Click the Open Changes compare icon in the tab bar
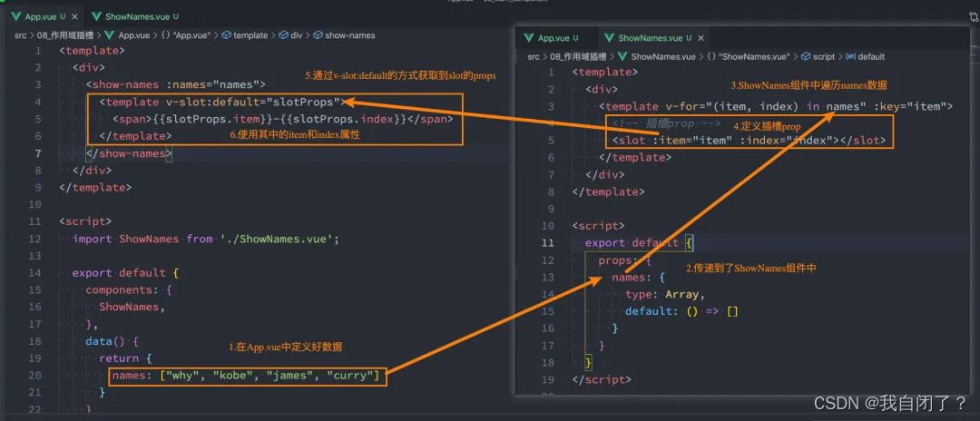 (973, 17)
